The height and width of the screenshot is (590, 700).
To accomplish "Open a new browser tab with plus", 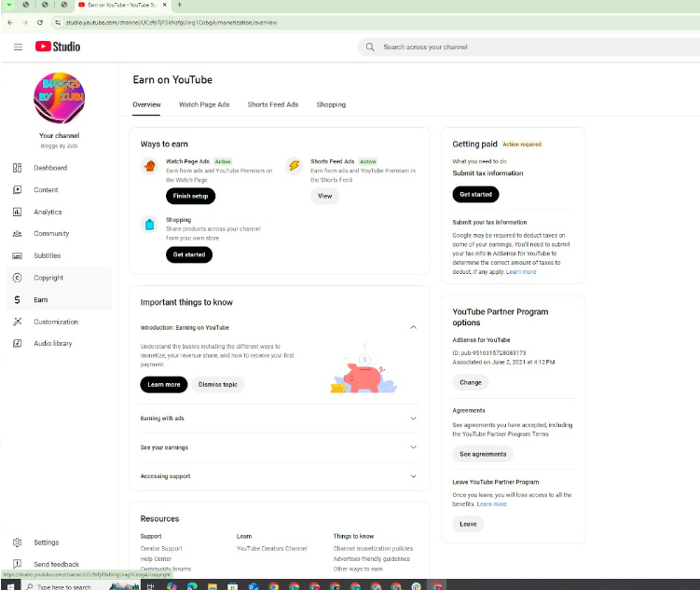I will point(180,5).
